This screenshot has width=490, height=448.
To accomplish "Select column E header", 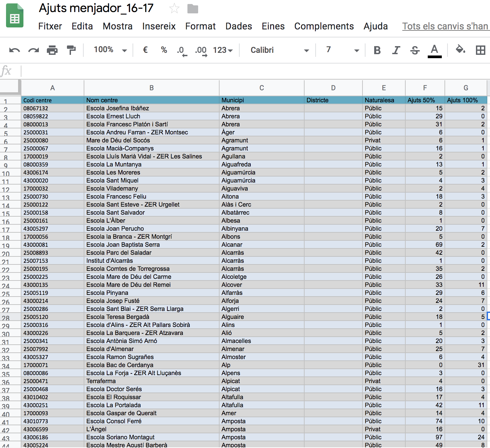I will pos(384,88).
